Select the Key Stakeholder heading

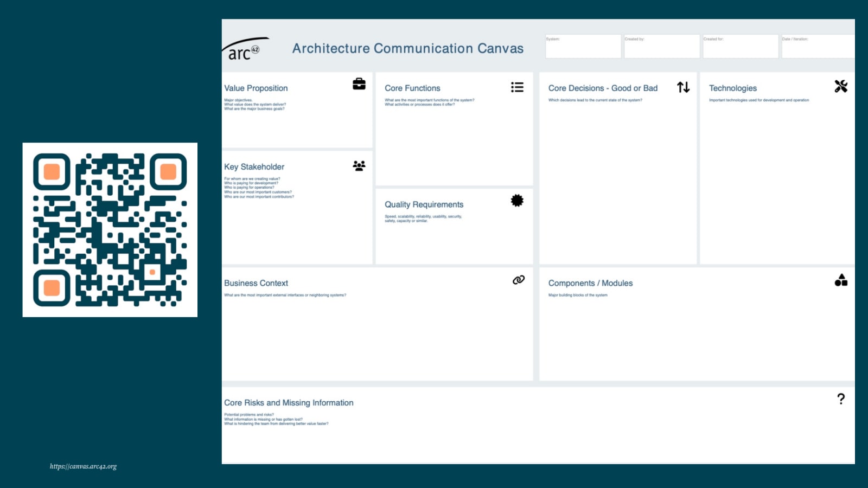(254, 166)
